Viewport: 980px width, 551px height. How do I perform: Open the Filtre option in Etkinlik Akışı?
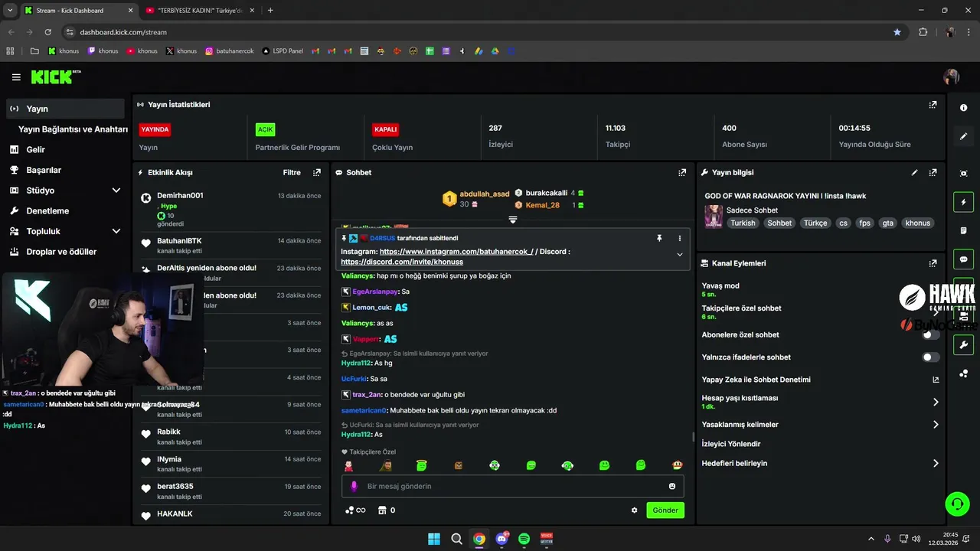pos(292,173)
